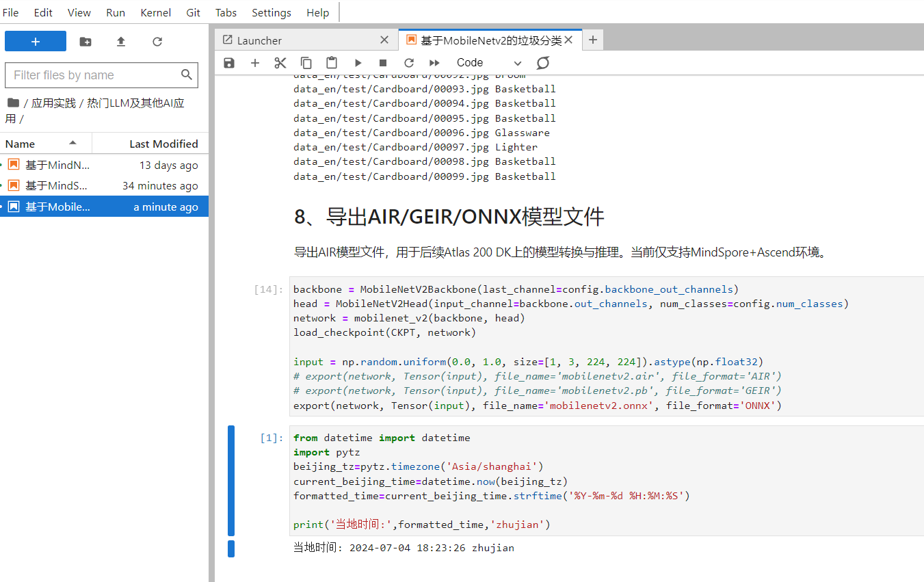The height and width of the screenshot is (582, 924).
Task: Navigate to 热门LLM及其他AI应用 breadcrumb
Action: [x=135, y=103]
